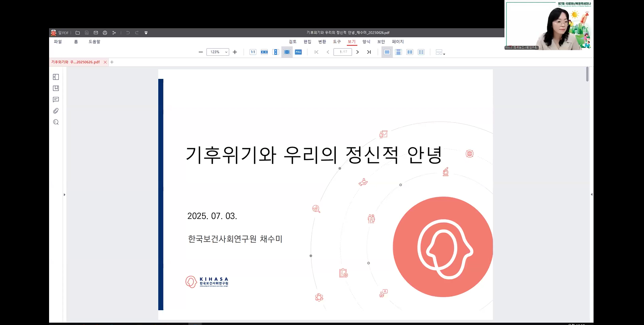Open the page thumbnails sidebar panel
The image size is (644, 325).
pyautogui.click(x=56, y=77)
